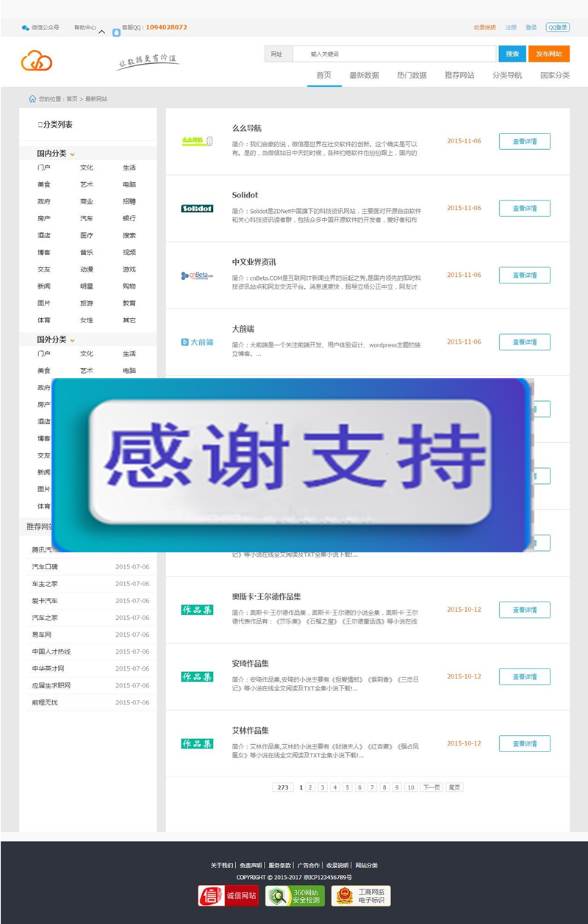Click the home icon in the breadcrumb
Image resolution: width=588 pixels, height=924 pixels.
[x=32, y=98]
